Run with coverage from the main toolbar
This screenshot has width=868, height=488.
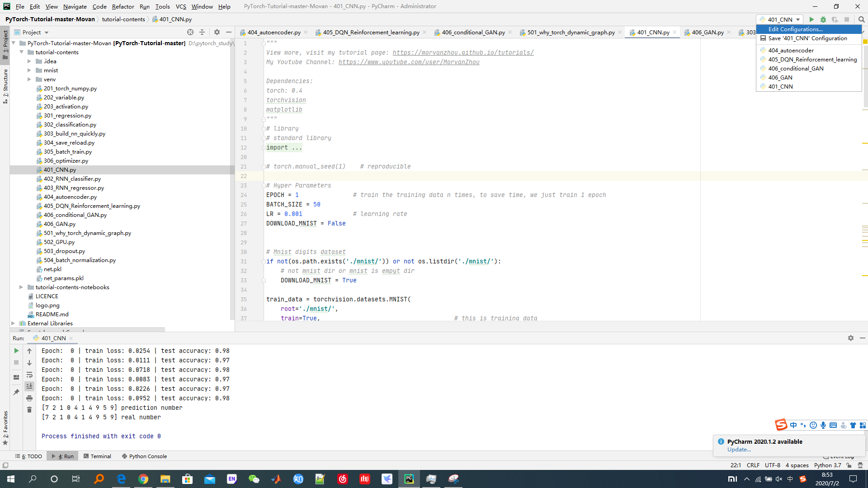point(835,19)
